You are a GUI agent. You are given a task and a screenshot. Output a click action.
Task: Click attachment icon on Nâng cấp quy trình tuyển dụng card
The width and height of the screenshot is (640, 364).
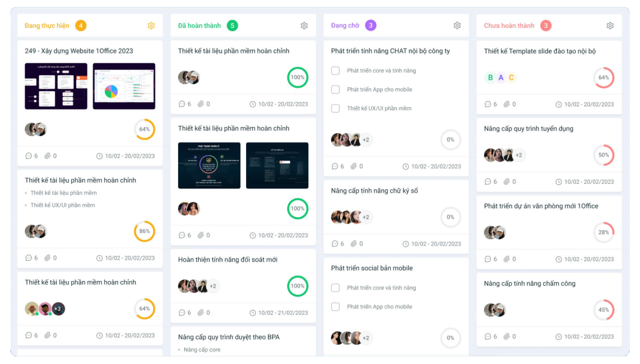click(x=507, y=182)
